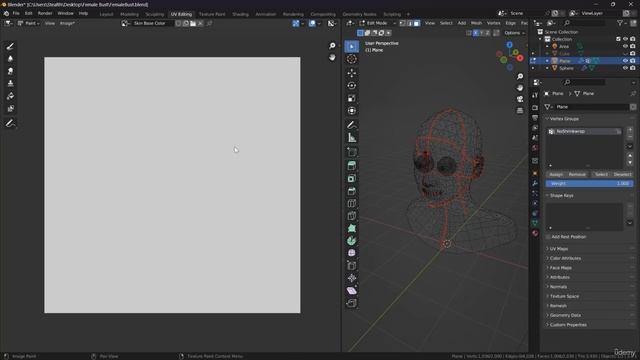640x360 pixels.
Task: Select the Smear tool in image editor
Action: tap(10, 71)
